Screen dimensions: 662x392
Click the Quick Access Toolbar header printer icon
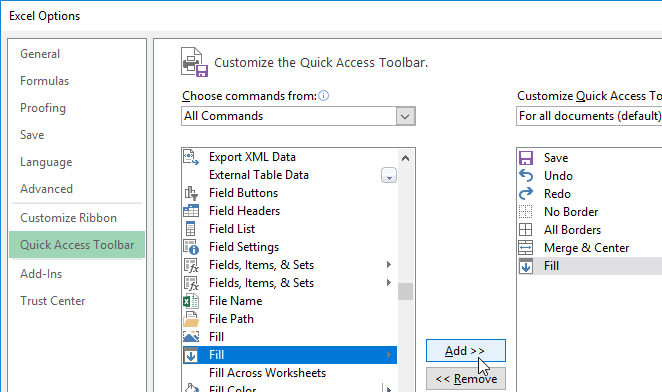pos(195,62)
